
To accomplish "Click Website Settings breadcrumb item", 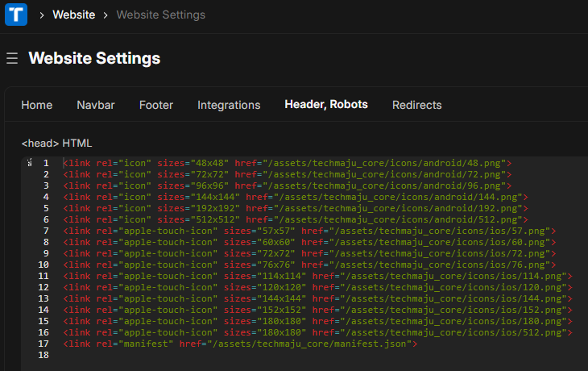I will click(160, 15).
